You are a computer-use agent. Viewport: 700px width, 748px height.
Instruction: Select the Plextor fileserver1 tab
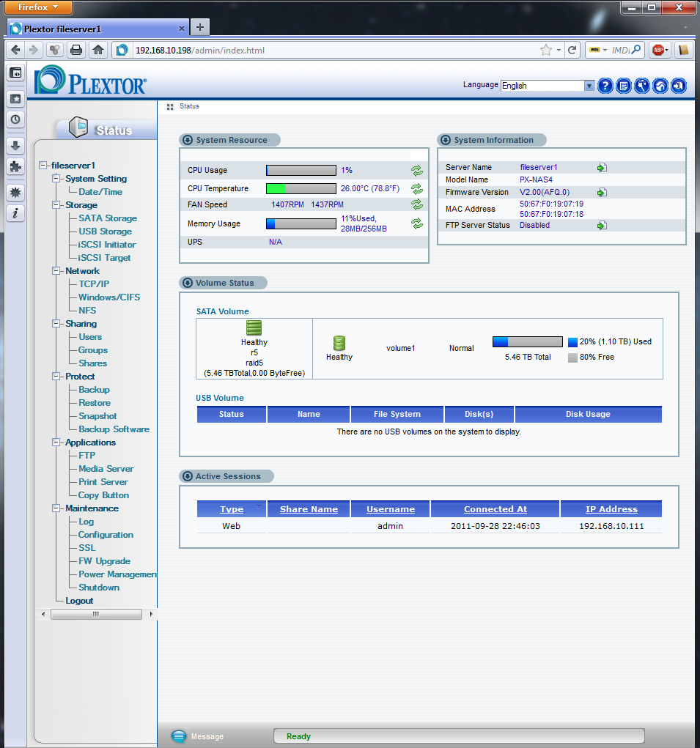click(97, 29)
